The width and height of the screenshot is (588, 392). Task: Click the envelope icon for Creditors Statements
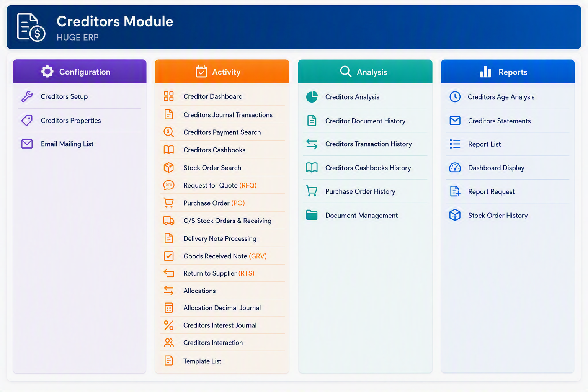pyautogui.click(x=455, y=121)
